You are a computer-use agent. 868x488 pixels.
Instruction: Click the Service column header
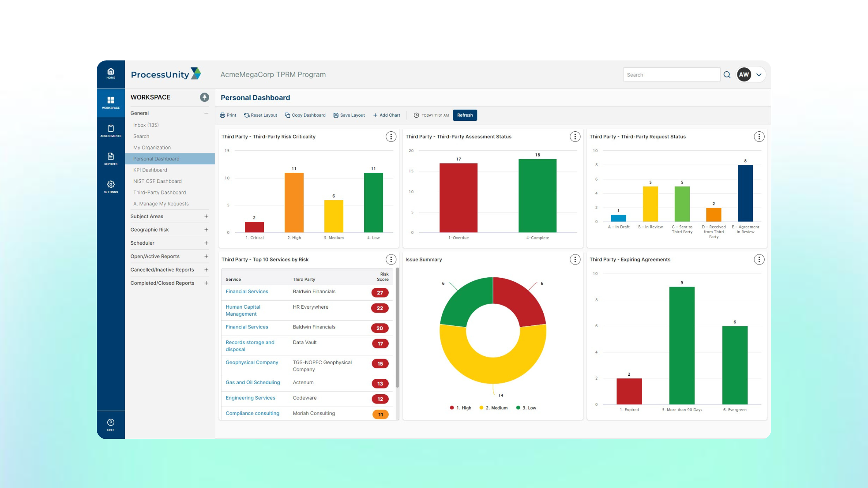pyautogui.click(x=233, y=279)
